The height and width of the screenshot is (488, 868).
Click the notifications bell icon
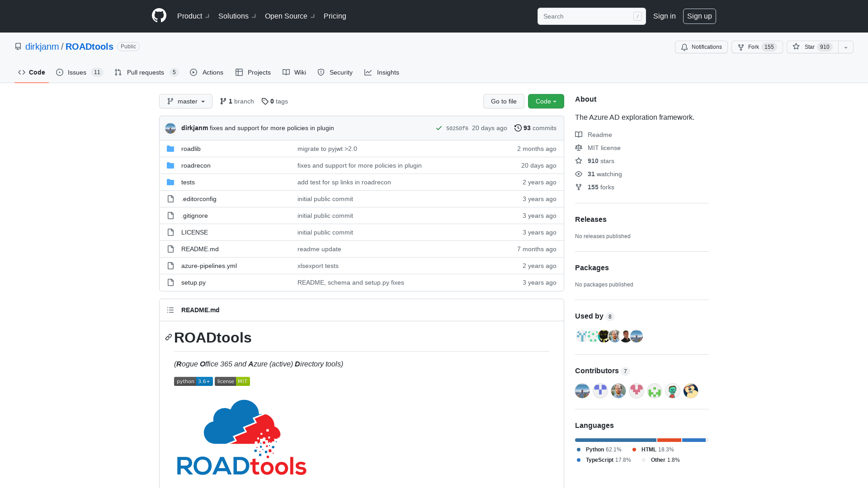pos(684,47)
